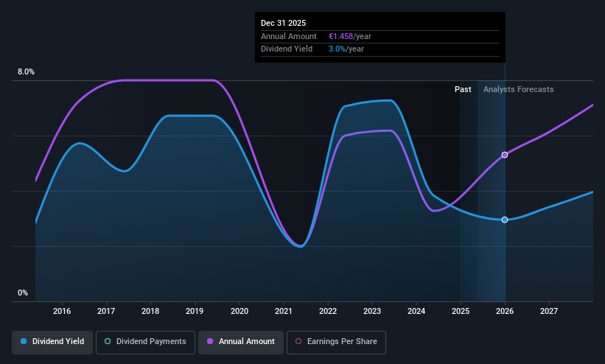Click the 2022 x-axis label
The width and height of the screenshot is (605, 364).
328,311
